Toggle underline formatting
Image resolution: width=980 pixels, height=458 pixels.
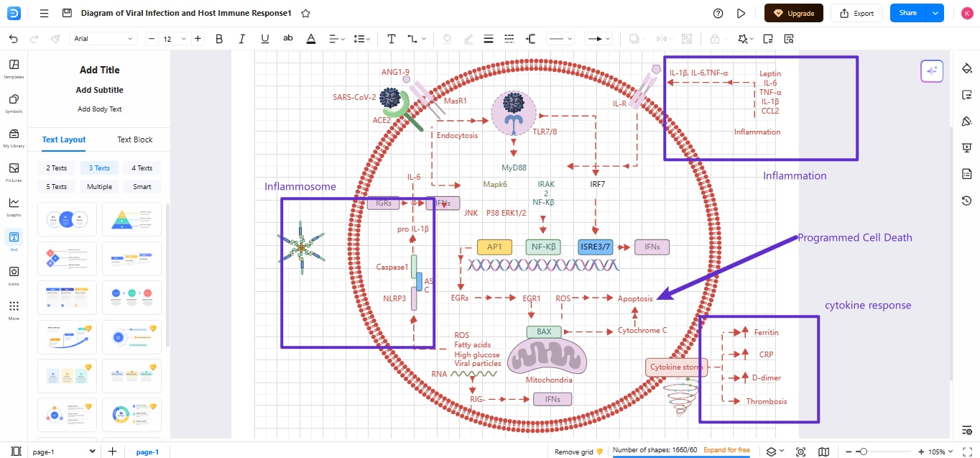pyautogui.click(x=265, y=39)
